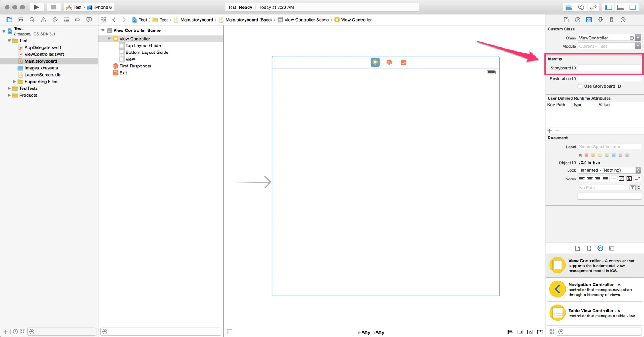
Task: Open the Find navigator magnifier icon
Action: [x=32, y=20]
